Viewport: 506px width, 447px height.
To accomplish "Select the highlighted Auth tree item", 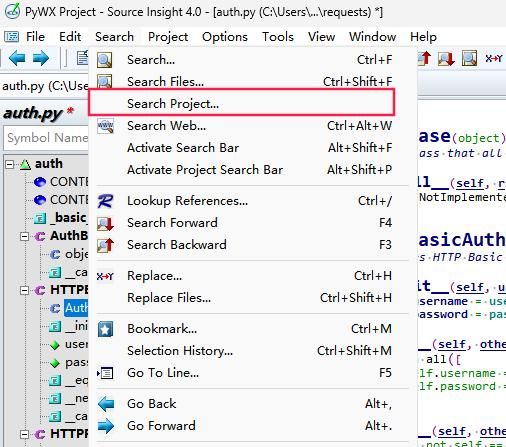I will (76, 308).
